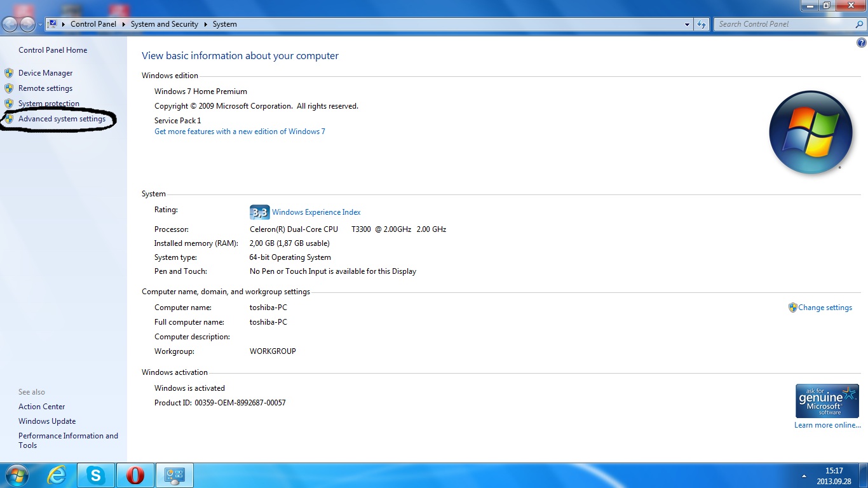Click the search magnifier icon

pos(859,24)
